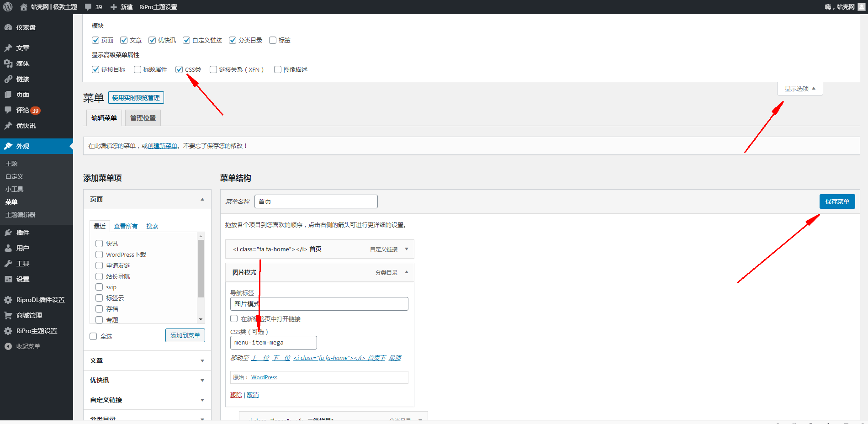Click the 商城管理 cart icon
Screen dimensions: 868x424
8,315
